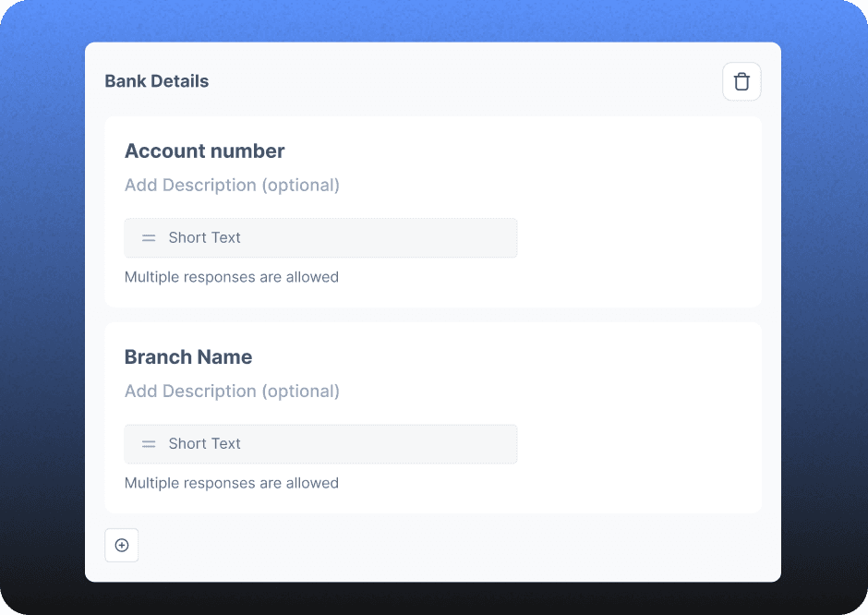Click Multiple responses note under Branch Name
This screenshot has width=868, height=615.
232,483
